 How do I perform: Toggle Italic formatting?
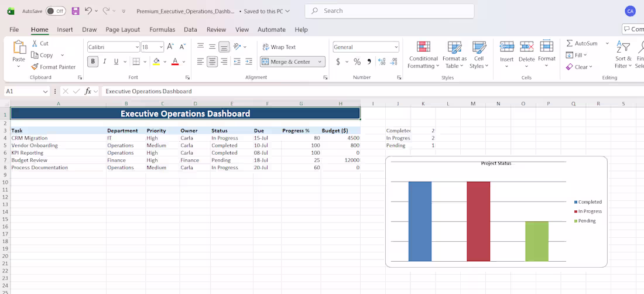104,61
